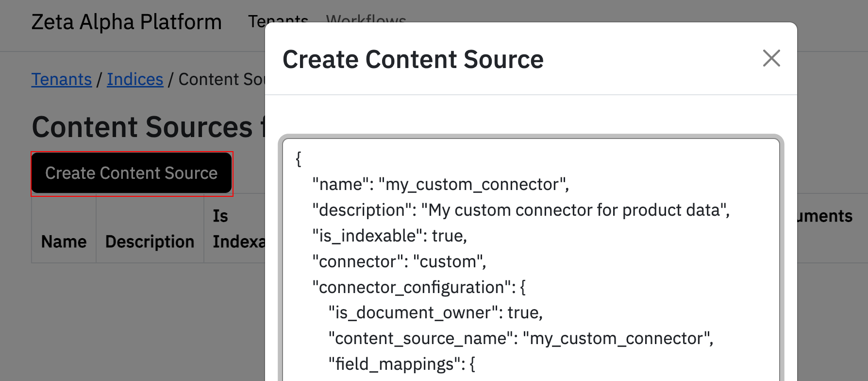Click the "content_source_name" line in JSON
Screen dimensions: 868x381
coord(520,339)
